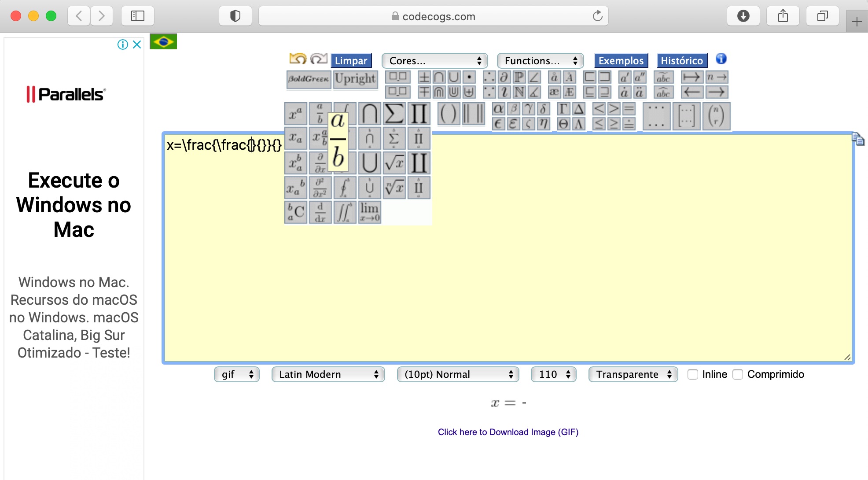Click the BoldGreek style button

(x=309, y=80)
